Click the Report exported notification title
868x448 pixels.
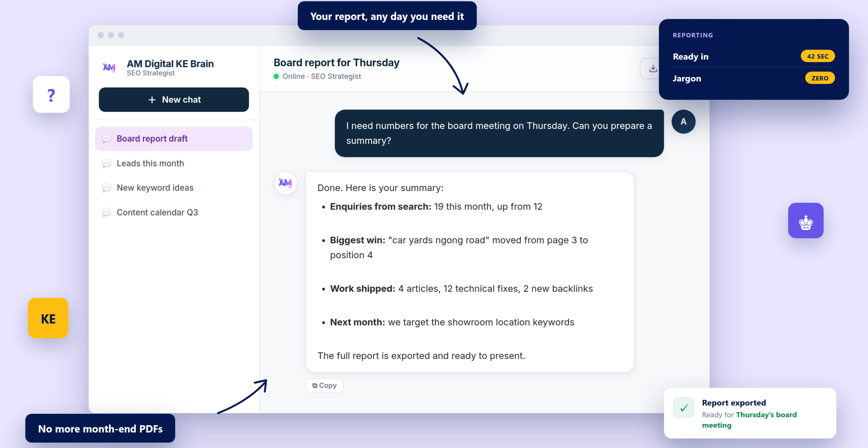pyautogui.click(x=734, y=403)
